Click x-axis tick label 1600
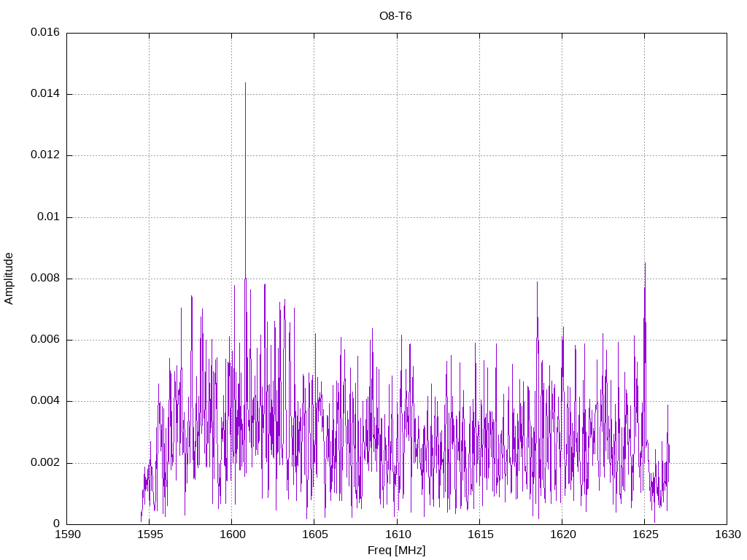Image resolution: width=747 pixels, height=560 pixels. coord(232,534)
